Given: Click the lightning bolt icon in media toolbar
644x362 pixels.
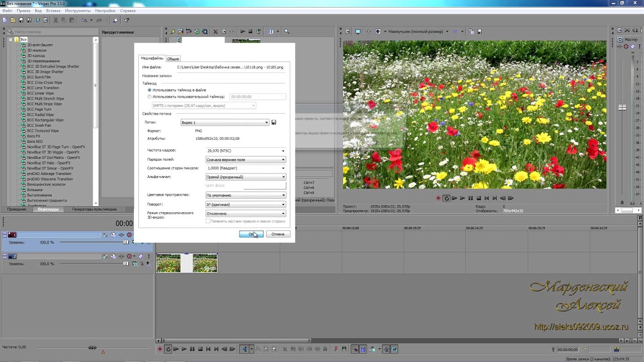Looking at the screenshot, I should (x=173, y=31).
